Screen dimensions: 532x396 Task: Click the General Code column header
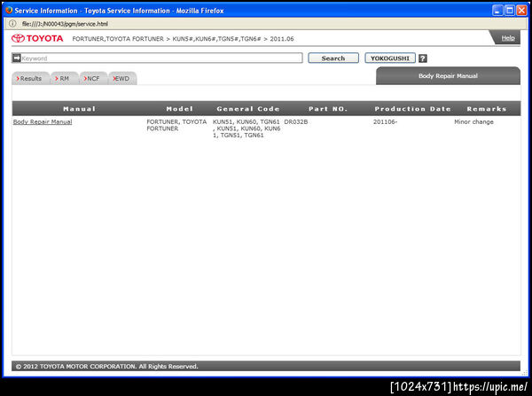pos(248,109)
